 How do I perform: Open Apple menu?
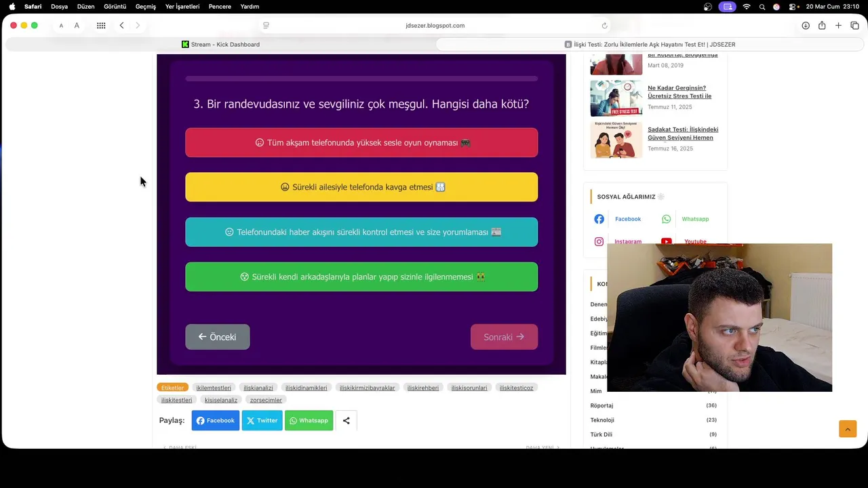coord(12,6)
